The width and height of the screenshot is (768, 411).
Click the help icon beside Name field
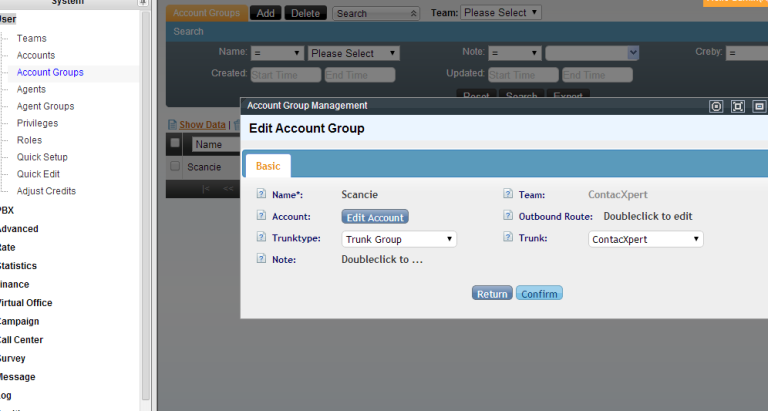click(261, 194)
